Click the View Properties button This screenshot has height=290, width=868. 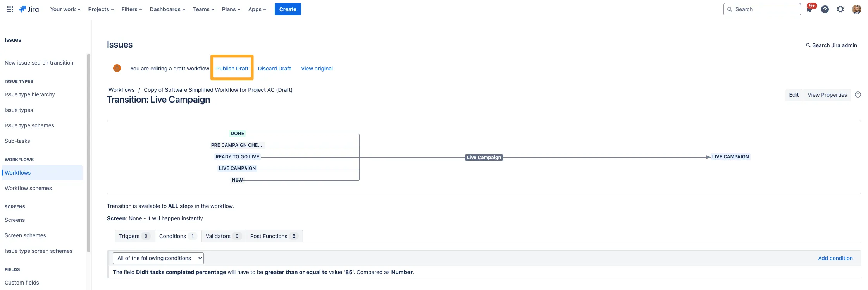coord(827,95)
